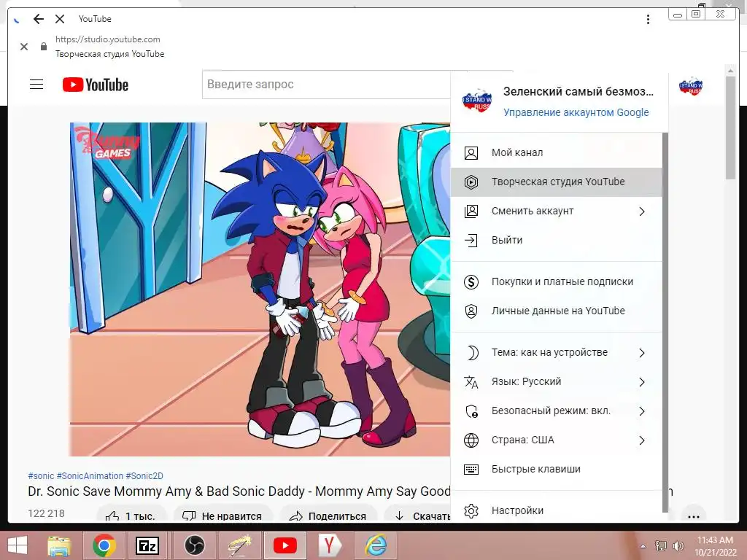
Task: Click the sign-out arrow icon
Action: tap(471, 240)
